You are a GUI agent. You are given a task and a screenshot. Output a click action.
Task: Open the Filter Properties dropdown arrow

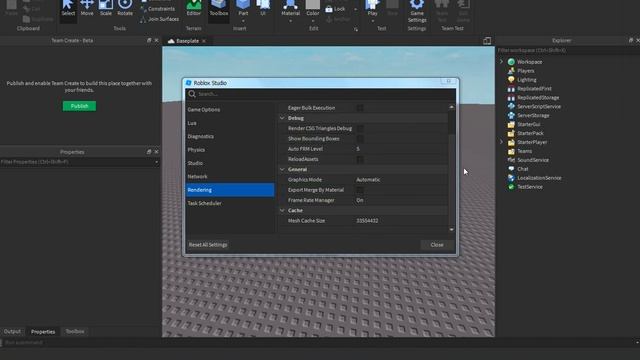click(x=156, y=162)
